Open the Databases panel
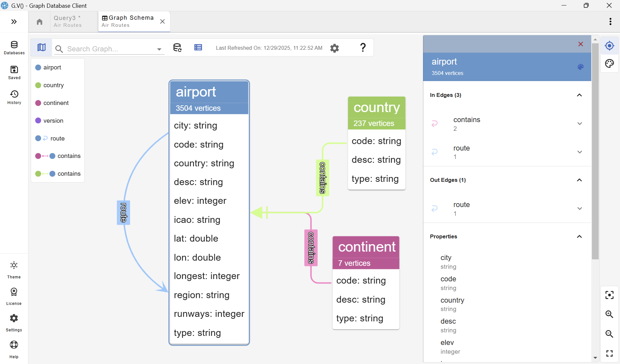This screenshot has width=620, height=364. click(14, 48)
